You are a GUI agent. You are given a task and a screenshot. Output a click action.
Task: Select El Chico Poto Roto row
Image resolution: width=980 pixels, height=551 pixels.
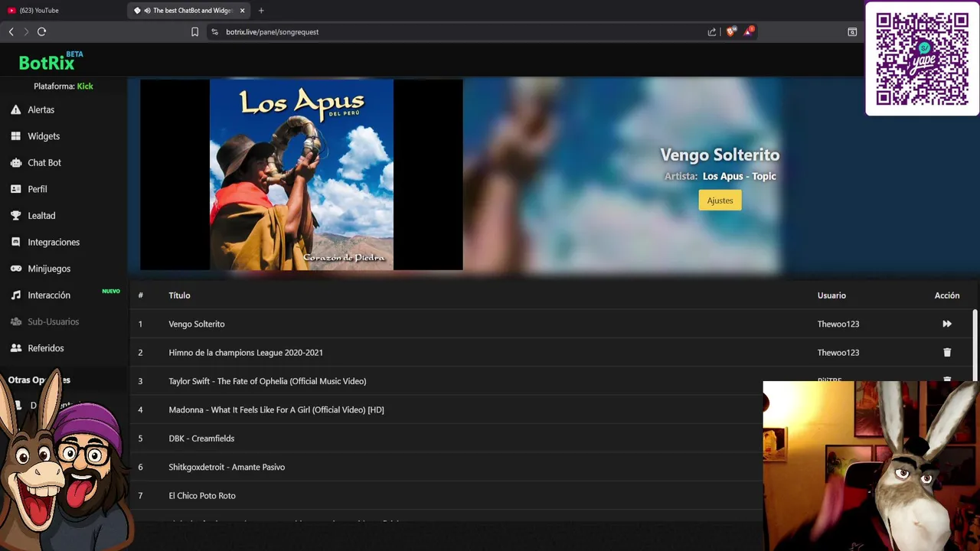click(447, 496)
